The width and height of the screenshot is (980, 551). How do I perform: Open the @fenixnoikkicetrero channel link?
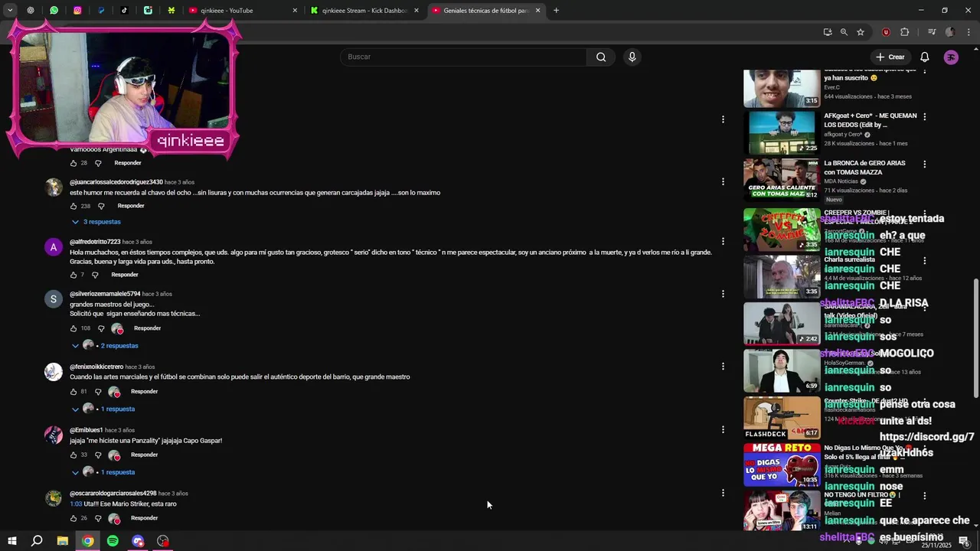tap(96, 367)
